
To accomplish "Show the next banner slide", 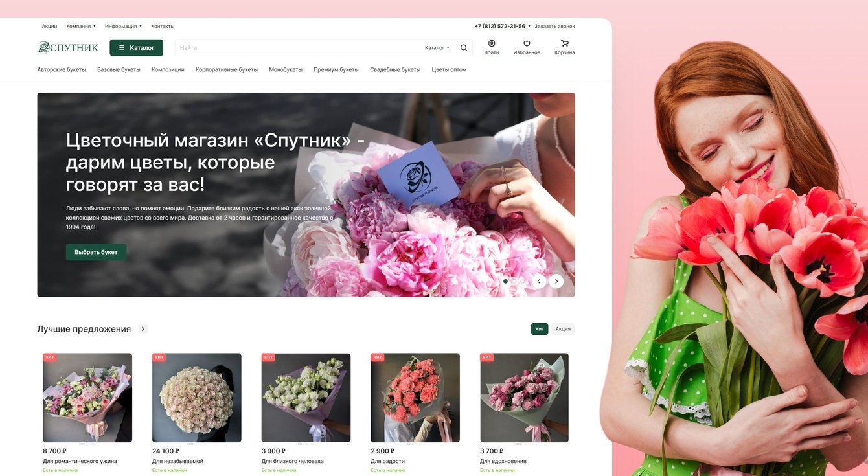I will (556, 281).
